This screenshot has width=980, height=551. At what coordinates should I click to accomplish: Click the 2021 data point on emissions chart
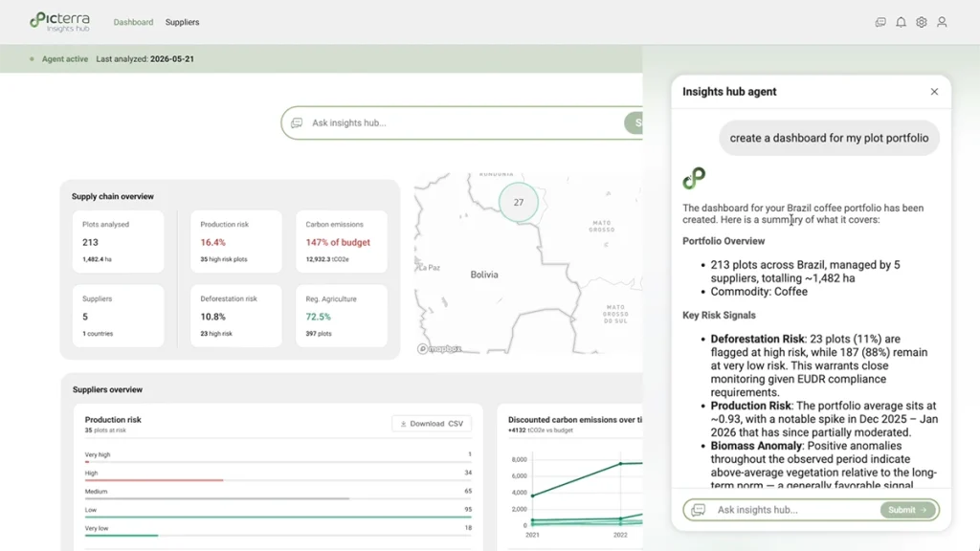532,496
